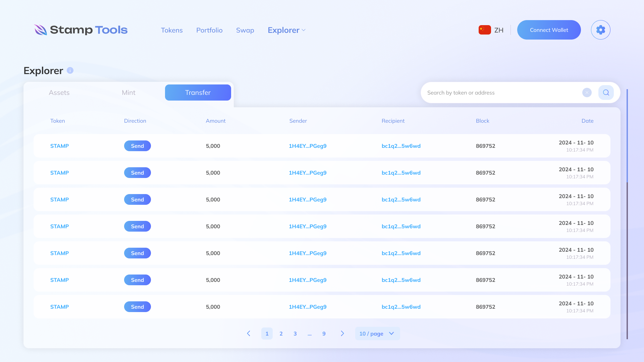
Task: Clear the search field with the X icon
Action: click(587, 93)
